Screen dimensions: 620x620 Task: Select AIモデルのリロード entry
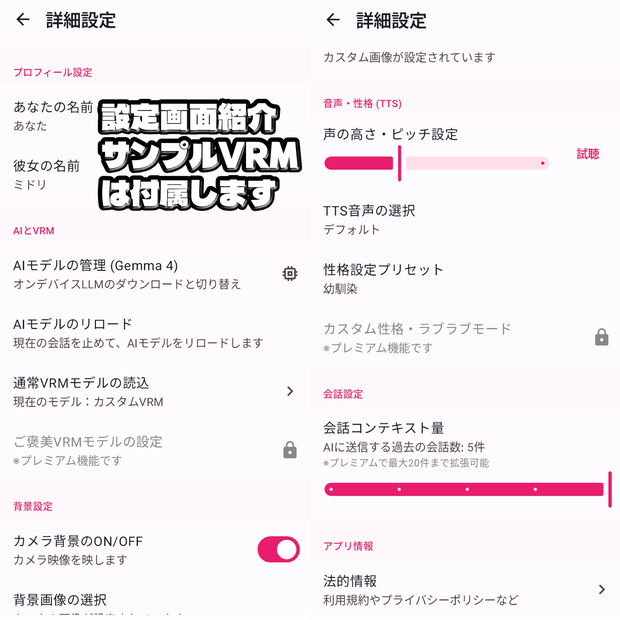click(155, 333)
